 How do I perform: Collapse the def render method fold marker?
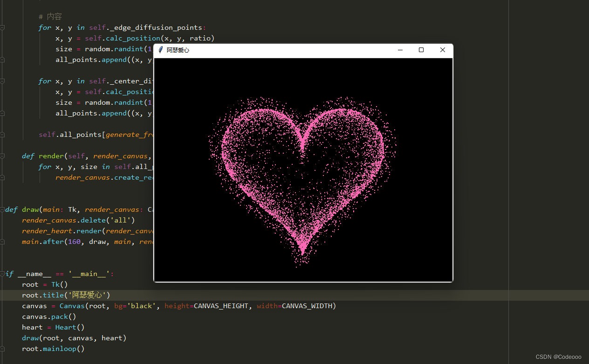(2, 156)
